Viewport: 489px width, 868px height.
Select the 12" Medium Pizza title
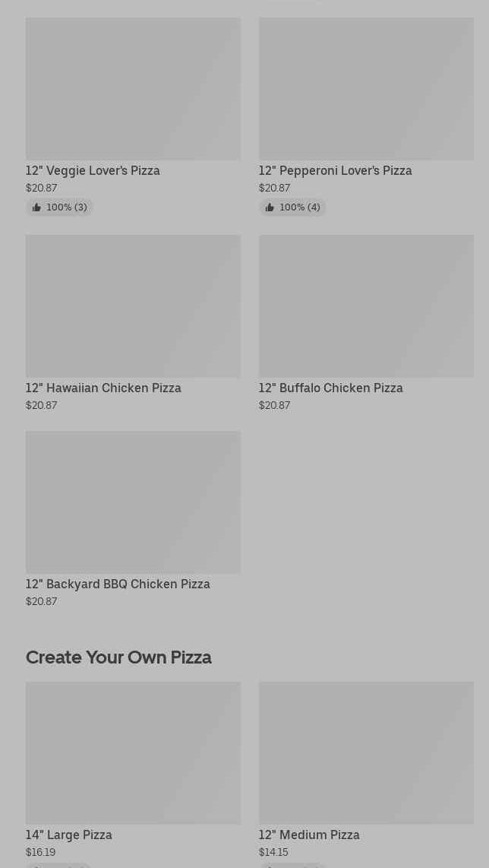pyautogui.click(x=309, y=835)
